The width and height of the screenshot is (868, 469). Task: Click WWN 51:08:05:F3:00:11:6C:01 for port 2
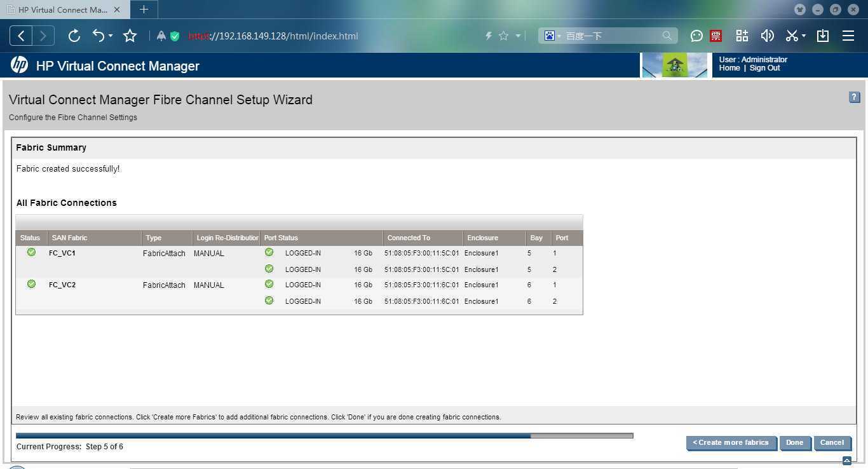(x=422, y=301)
